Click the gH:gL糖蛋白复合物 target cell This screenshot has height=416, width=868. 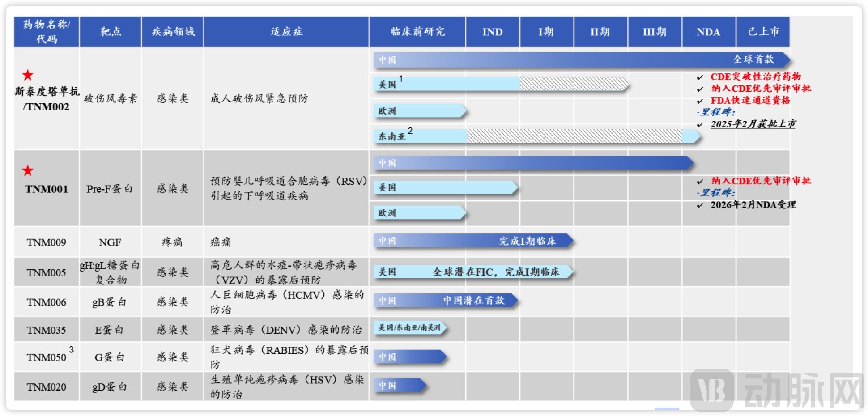(110, 272)
